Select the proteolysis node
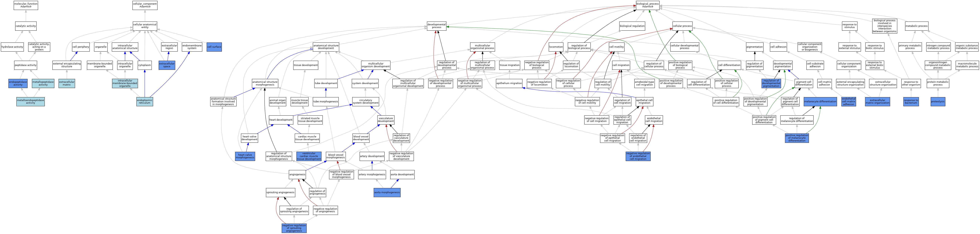980x234 pixels. click(938, 101)
